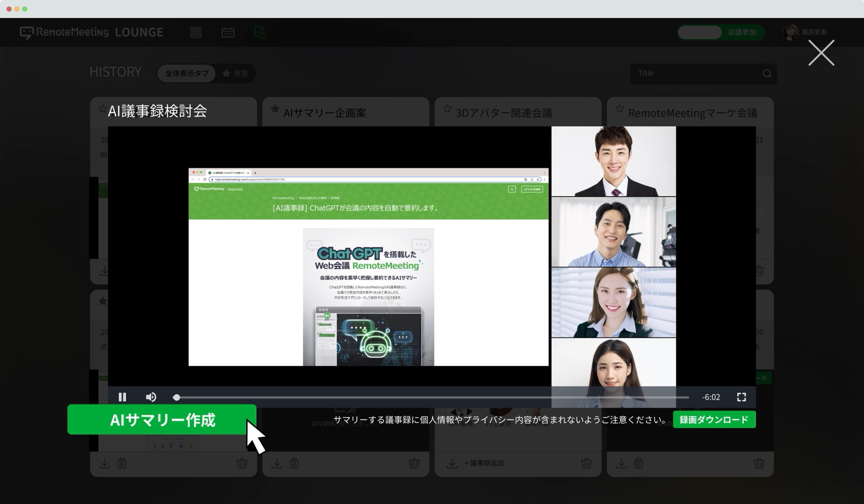Mute the video player volume
This screenshot has height=504, width=864.
point(151,397)
